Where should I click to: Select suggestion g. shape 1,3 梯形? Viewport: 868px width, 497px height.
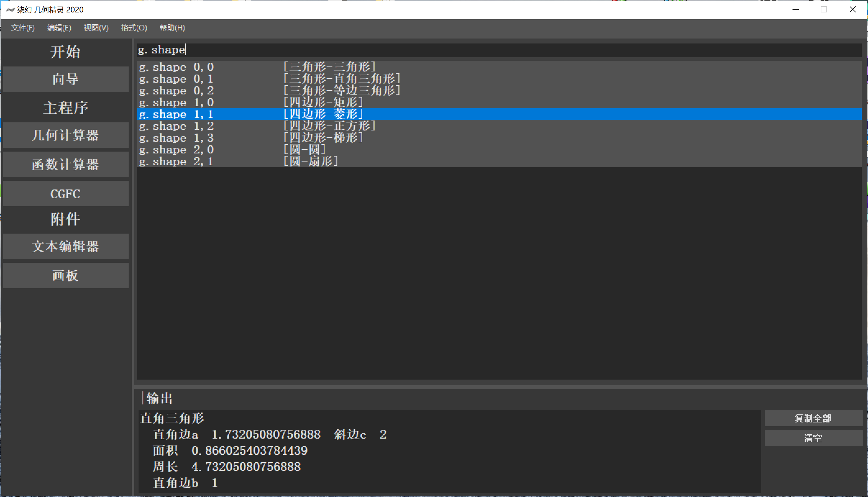pyautogui.click(x=499, y=138)
